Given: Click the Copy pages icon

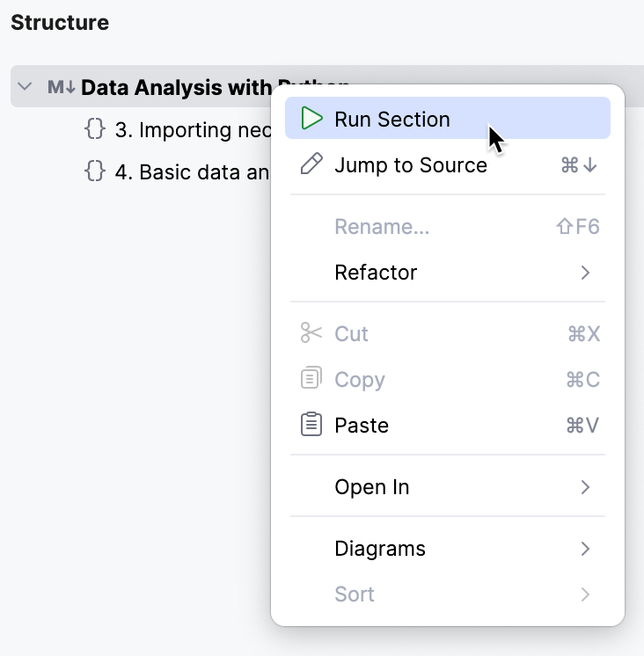Looking at the screenshot, I should (x=311, y=379).
